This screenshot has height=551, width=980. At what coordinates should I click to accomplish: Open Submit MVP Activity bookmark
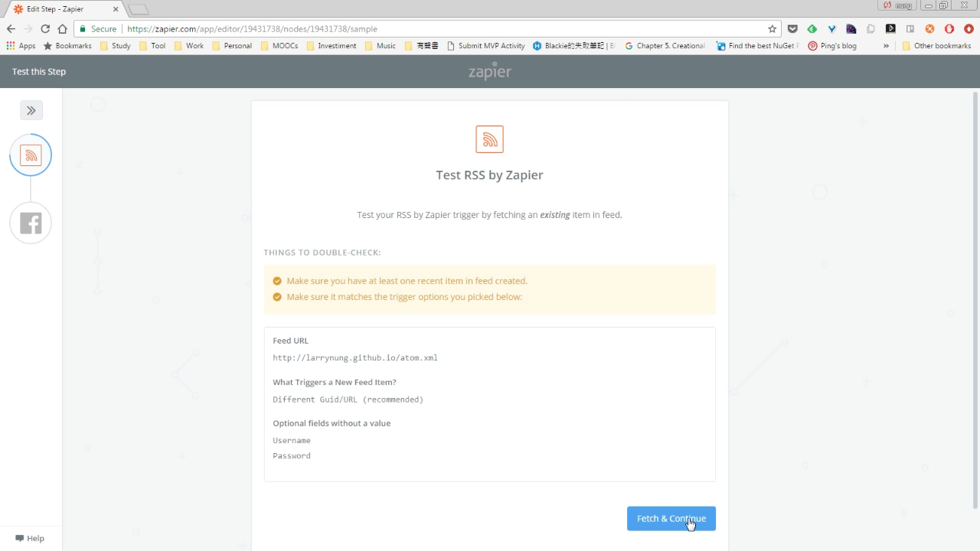coord(486,46)
